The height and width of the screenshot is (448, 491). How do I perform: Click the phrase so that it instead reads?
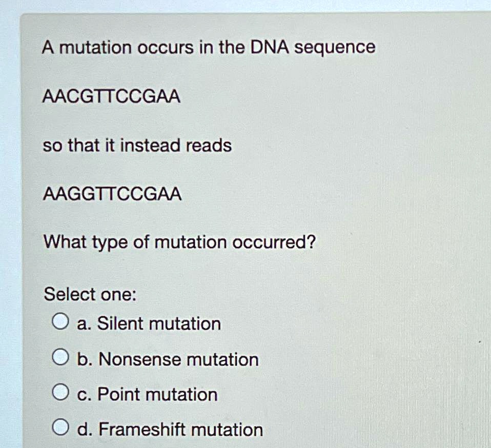137,145
